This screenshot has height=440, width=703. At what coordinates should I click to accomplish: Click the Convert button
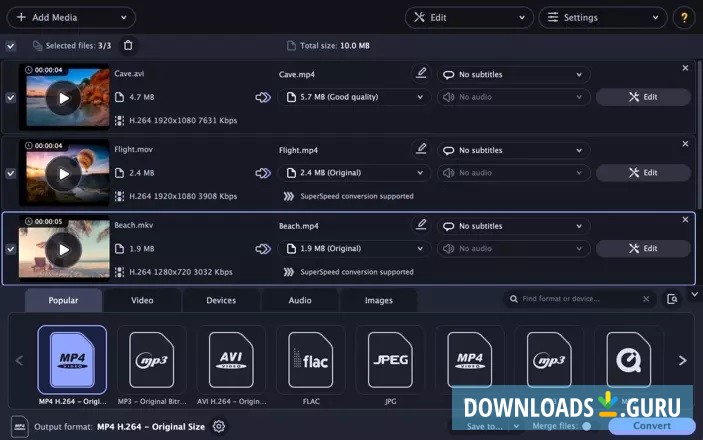click(652, 426)
